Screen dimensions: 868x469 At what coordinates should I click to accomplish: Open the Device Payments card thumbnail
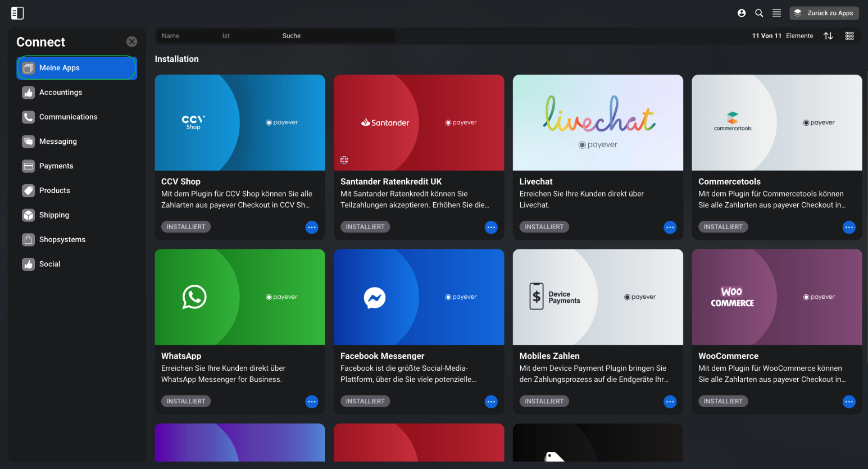coord(598,297)
